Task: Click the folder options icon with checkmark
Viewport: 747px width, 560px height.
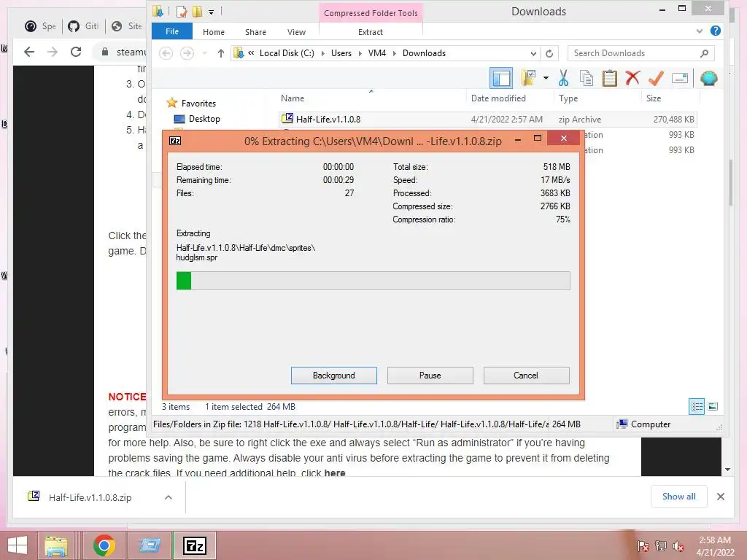Action: [x=529, y=77]
